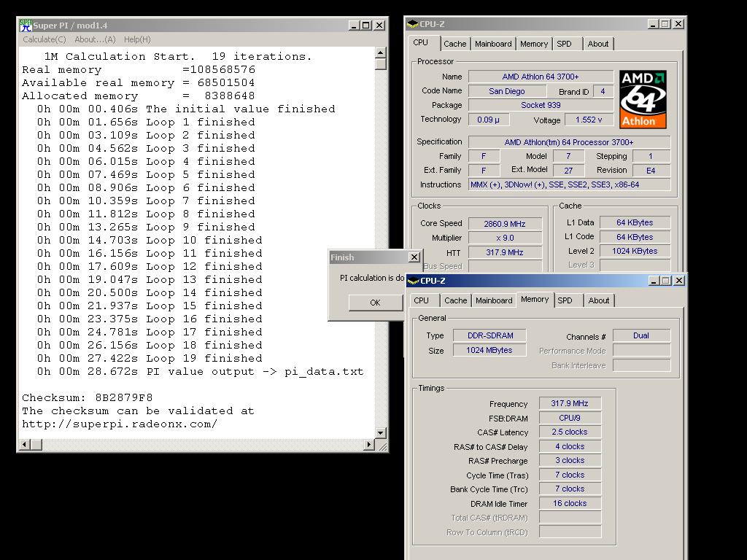Viewport: 747px width, 560px height.
Task: Select Mainboard tab in lower CPU-Z window
Action: point(494,300)
